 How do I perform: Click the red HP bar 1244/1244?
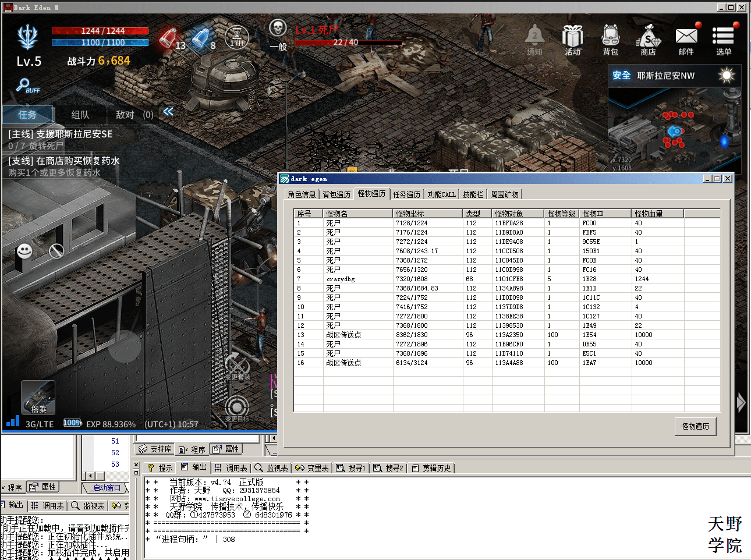(x=100, y=31)
